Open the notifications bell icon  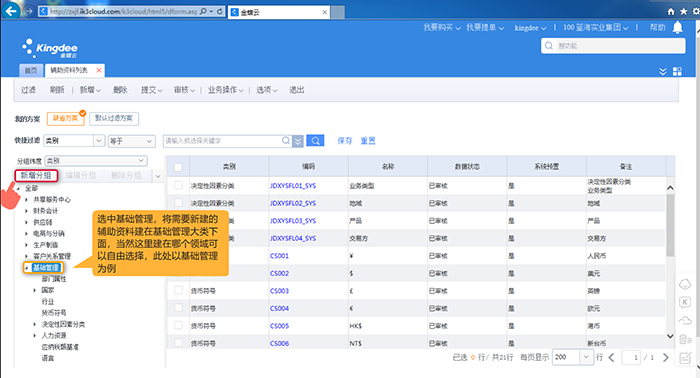(x=678, y=28)
